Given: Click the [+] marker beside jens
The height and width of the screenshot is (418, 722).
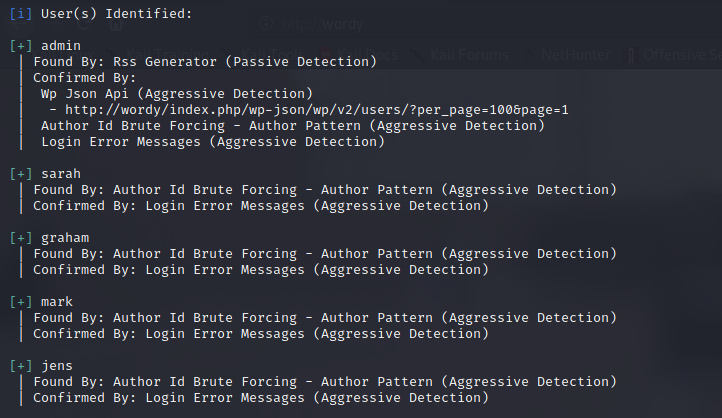Looking at the screenshot, I should click(21, 366).
